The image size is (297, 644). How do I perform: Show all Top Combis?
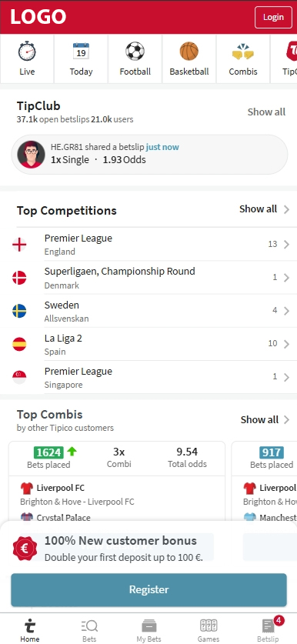(x=265, y=420)
